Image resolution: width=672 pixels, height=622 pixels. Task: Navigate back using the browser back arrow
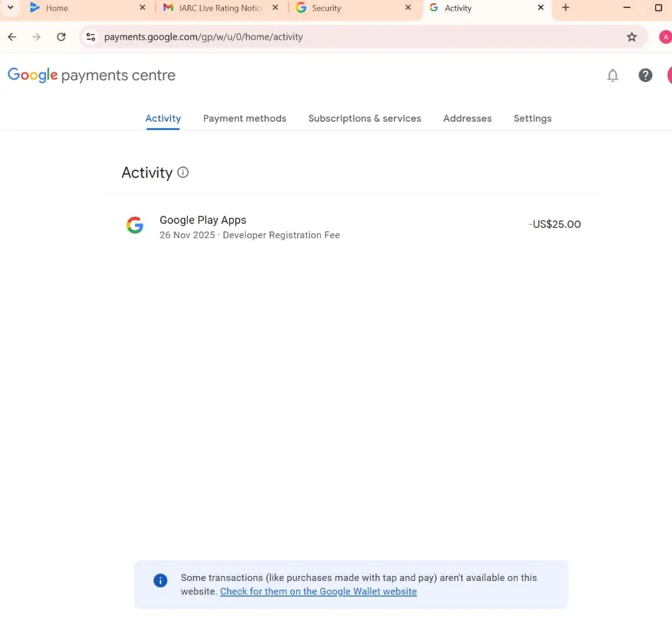pyautogui.click(x=12, y=37)
